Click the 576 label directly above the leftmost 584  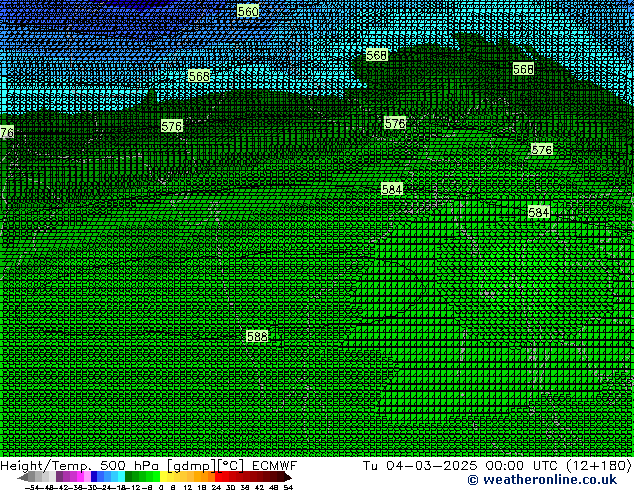(x=395, y=123)
